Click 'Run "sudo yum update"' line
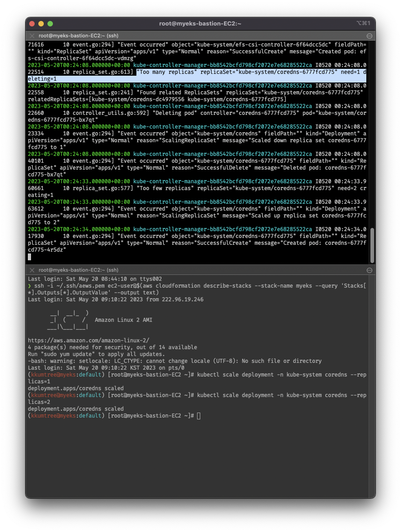The width and height of the screenshot is (401, 532). click(x=96, y=354)
